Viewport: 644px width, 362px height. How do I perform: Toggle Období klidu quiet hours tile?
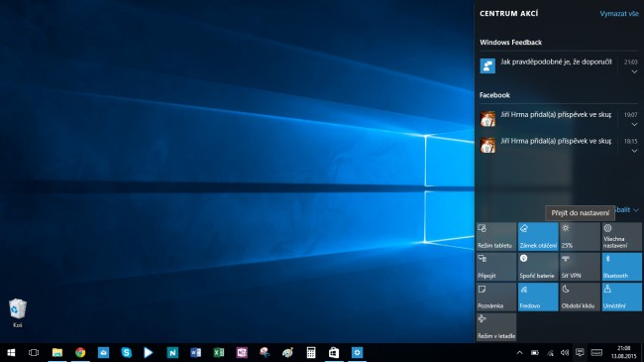click(x=580, y=297)
